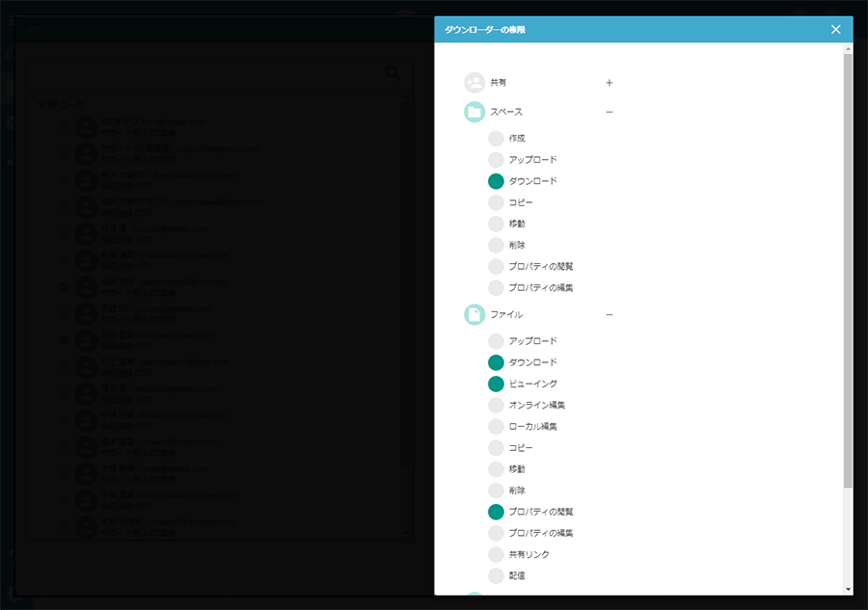The image size is (868, 610).
Task: Click the search magnifier in background window
Action: [393, 73]
